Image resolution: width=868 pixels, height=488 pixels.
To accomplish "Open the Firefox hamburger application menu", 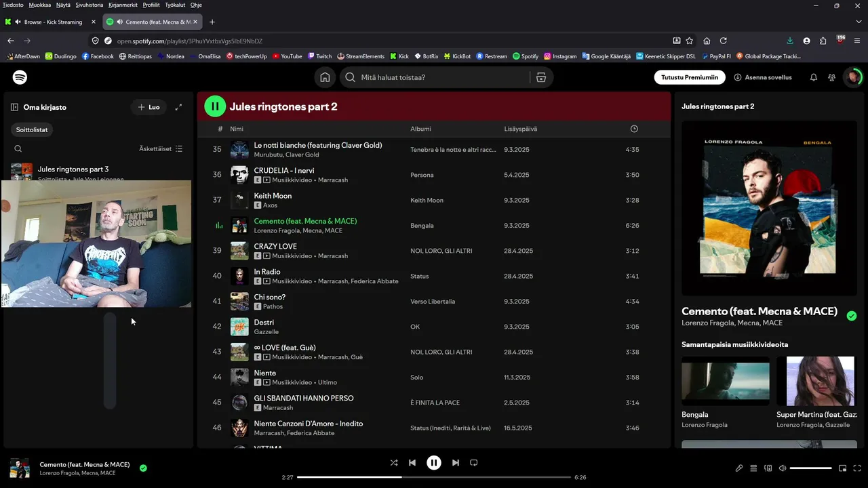I will pos(859,41).
